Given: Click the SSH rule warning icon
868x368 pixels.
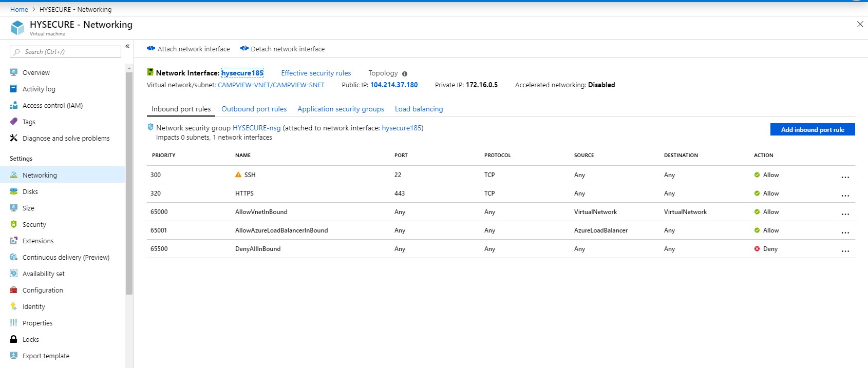Looking at the screenshot, I should [x=238, y=175].
